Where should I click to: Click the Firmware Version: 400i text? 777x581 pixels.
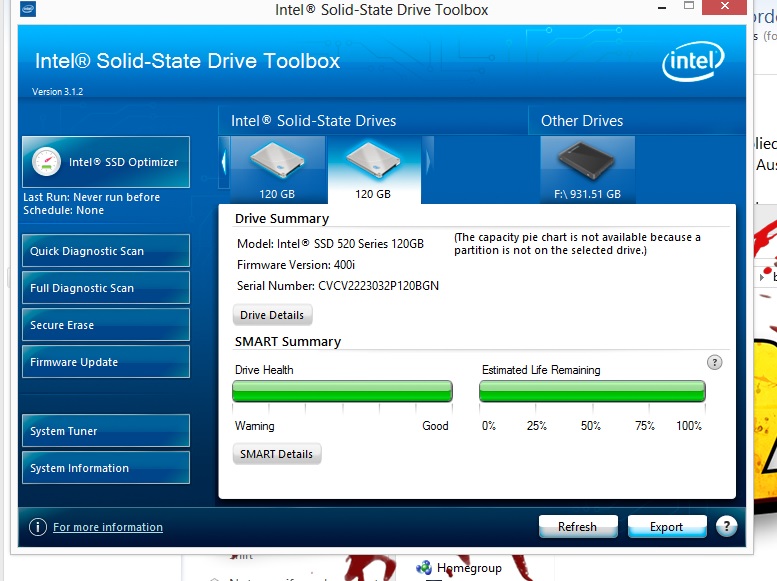(296, 265)
